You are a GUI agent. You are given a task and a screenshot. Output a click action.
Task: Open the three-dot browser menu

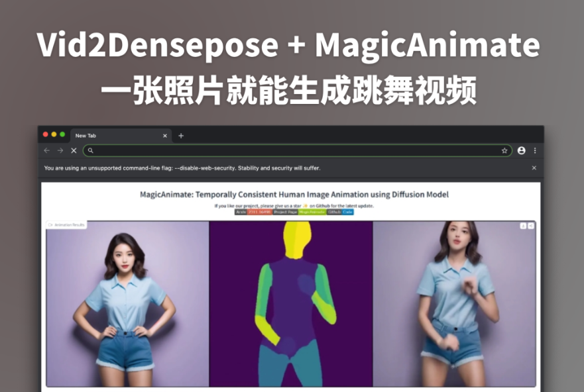coord(535,150)
